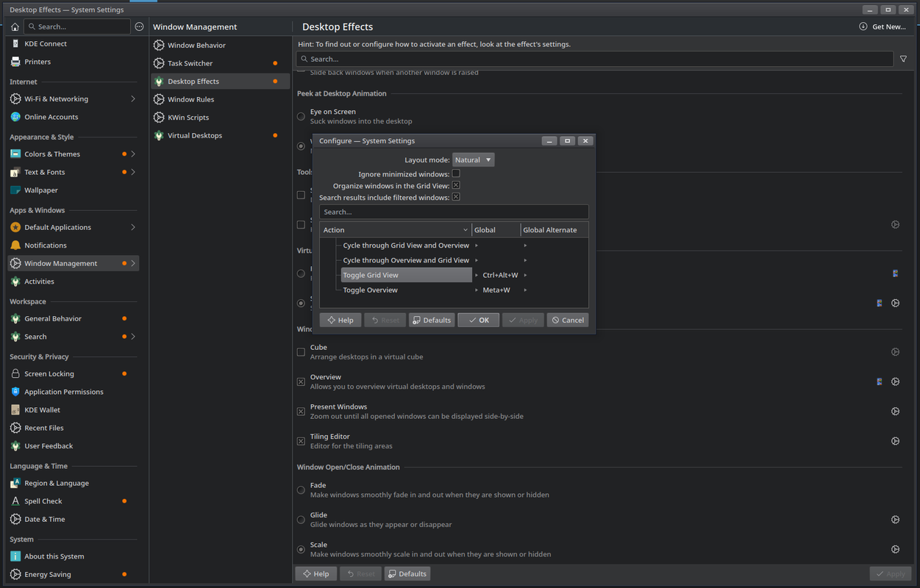Open Application Permissions settings
The width and height of the screenshot is (920, 588).
73,392
